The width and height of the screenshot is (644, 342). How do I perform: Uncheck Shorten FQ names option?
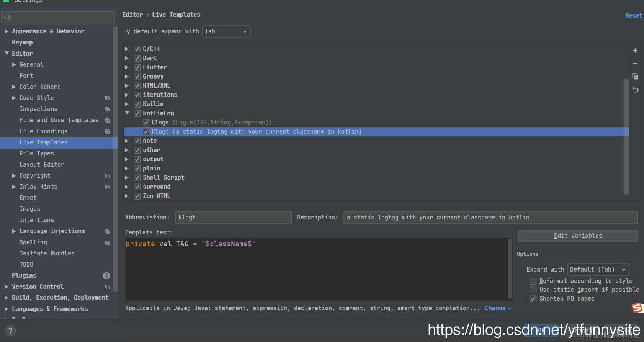click(533, 299)
